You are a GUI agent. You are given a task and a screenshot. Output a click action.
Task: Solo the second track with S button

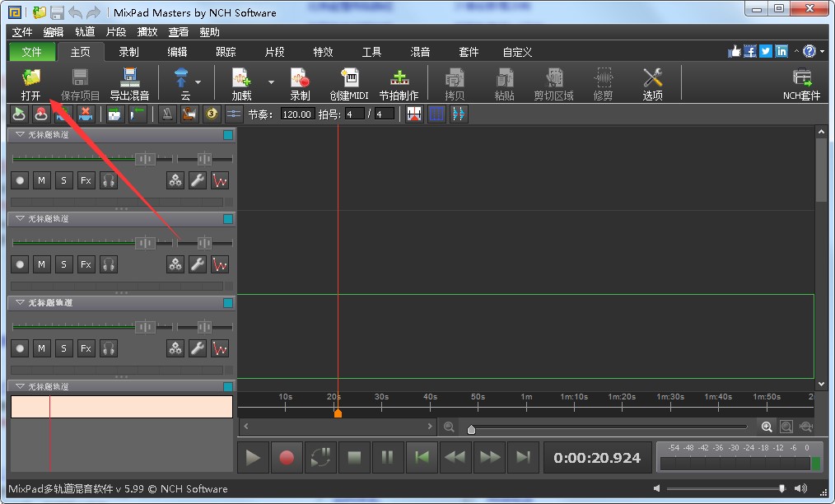[63, 264]
